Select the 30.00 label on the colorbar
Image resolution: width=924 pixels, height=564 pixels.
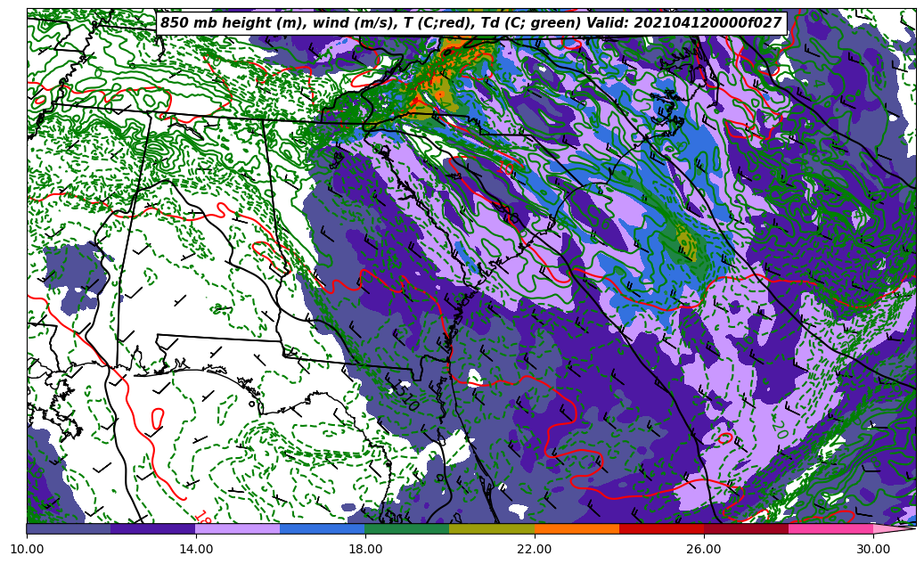coord(872,549)
